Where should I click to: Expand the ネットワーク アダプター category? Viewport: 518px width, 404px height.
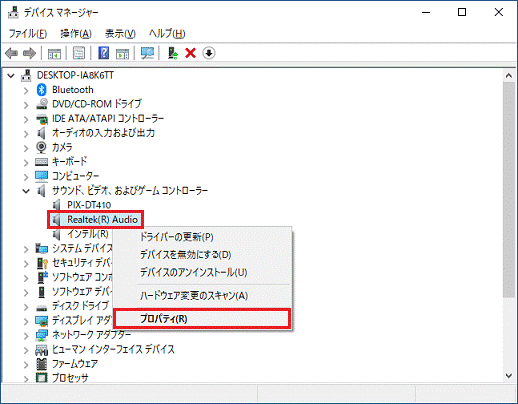(x=26, y=335)
